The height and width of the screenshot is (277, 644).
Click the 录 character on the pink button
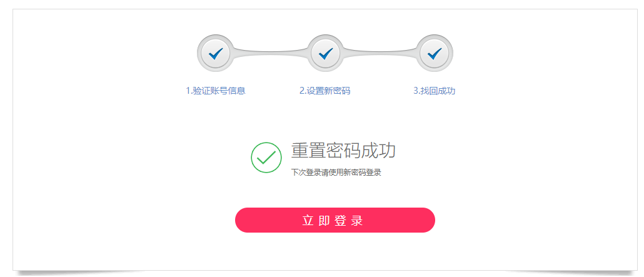click(x=357, y=221)
